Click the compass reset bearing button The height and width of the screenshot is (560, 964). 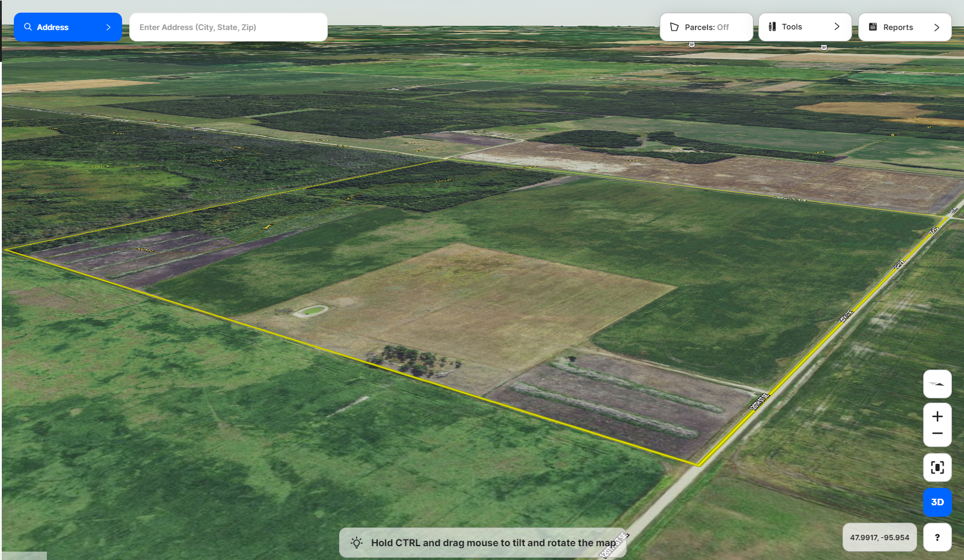click(937, 384)
